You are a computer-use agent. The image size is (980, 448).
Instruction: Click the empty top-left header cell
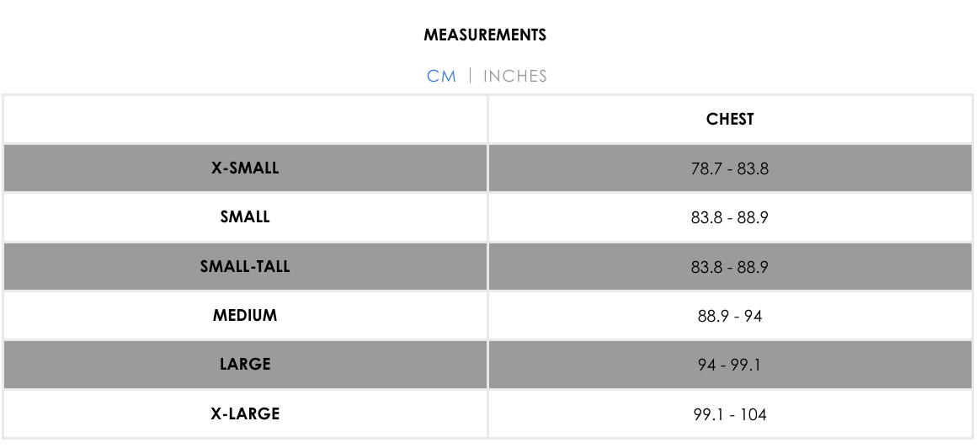coord(245,120)
